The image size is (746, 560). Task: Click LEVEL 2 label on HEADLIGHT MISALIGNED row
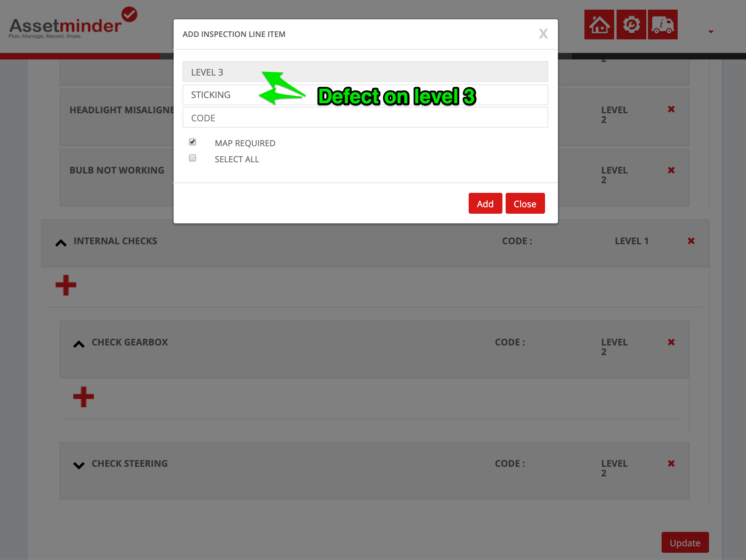click(x=615, y=115)
